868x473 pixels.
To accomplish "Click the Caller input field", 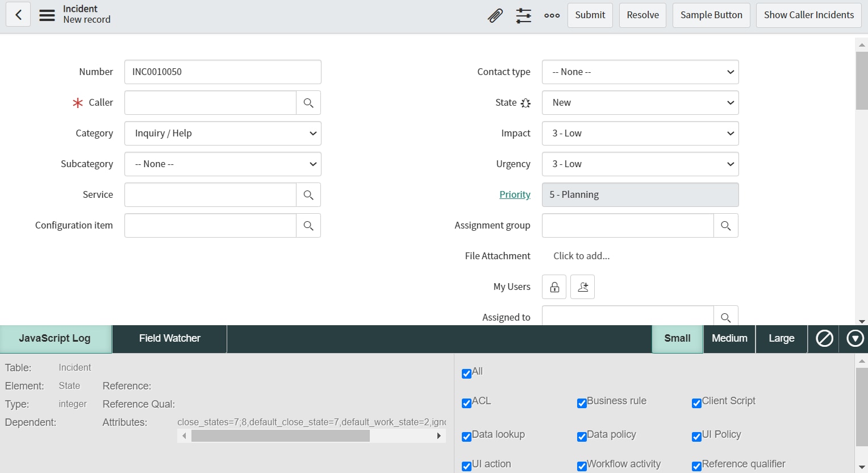I will pyautogui.click(x=210, y=103).
